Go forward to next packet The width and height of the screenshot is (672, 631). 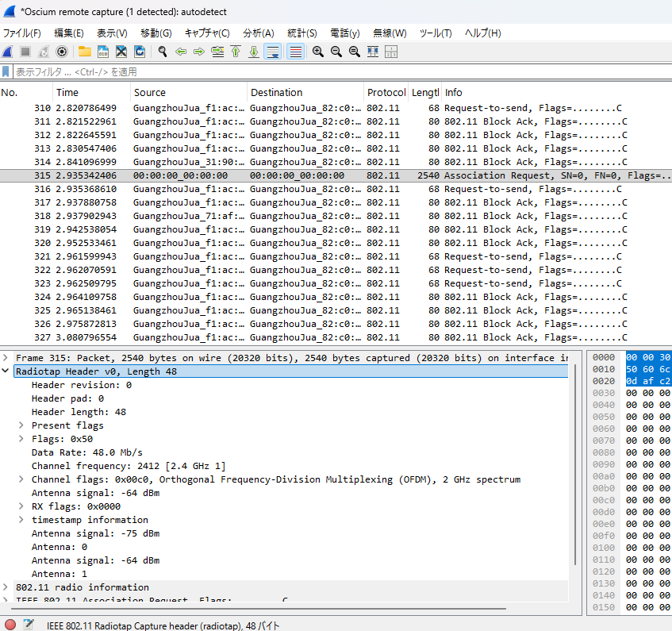click(199, 52)
